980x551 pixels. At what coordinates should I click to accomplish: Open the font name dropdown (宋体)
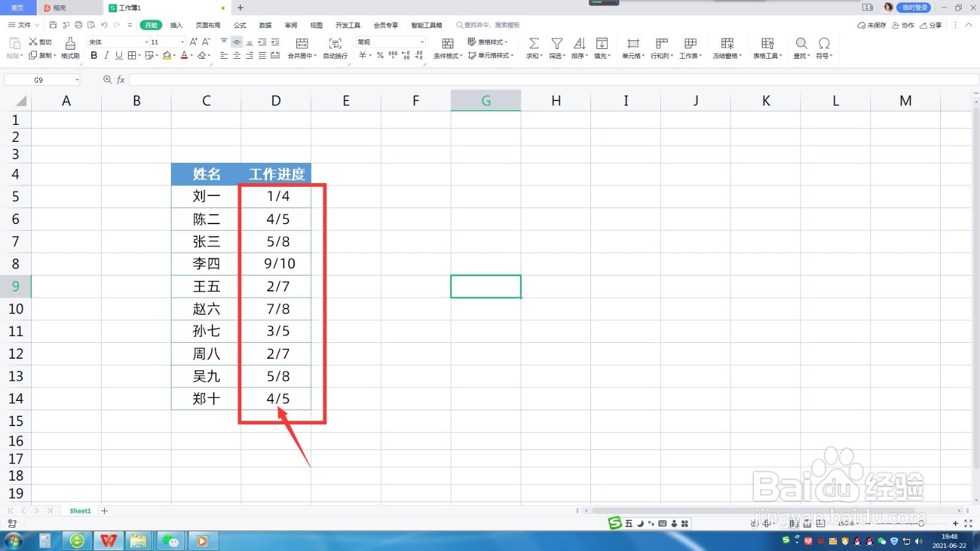tap(146, 42)
